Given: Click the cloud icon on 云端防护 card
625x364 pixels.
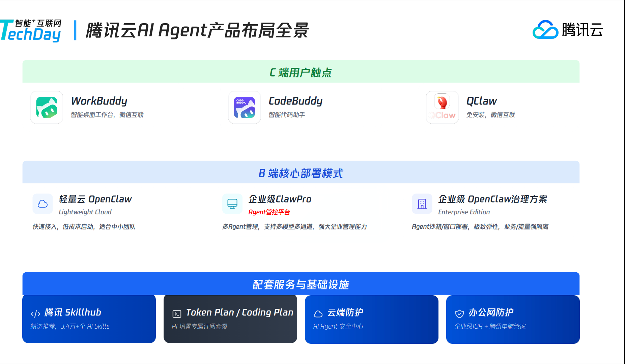Looking at the screenshot, I should pos(318,314).
